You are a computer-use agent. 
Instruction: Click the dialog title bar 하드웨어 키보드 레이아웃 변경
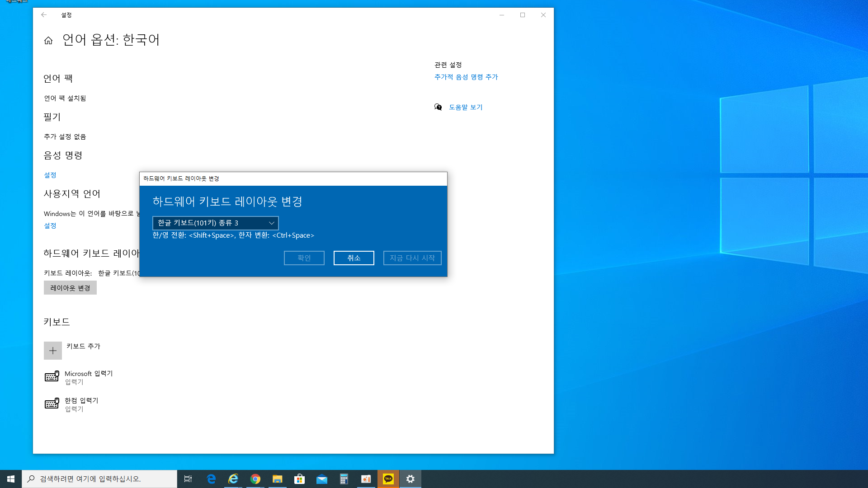coord(293,178)
